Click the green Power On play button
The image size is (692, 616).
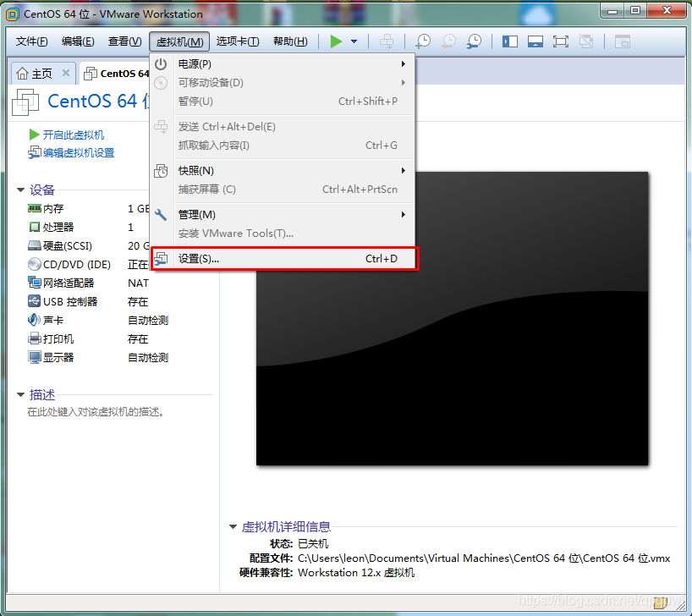pyautogui.click(x=337, y=41)
